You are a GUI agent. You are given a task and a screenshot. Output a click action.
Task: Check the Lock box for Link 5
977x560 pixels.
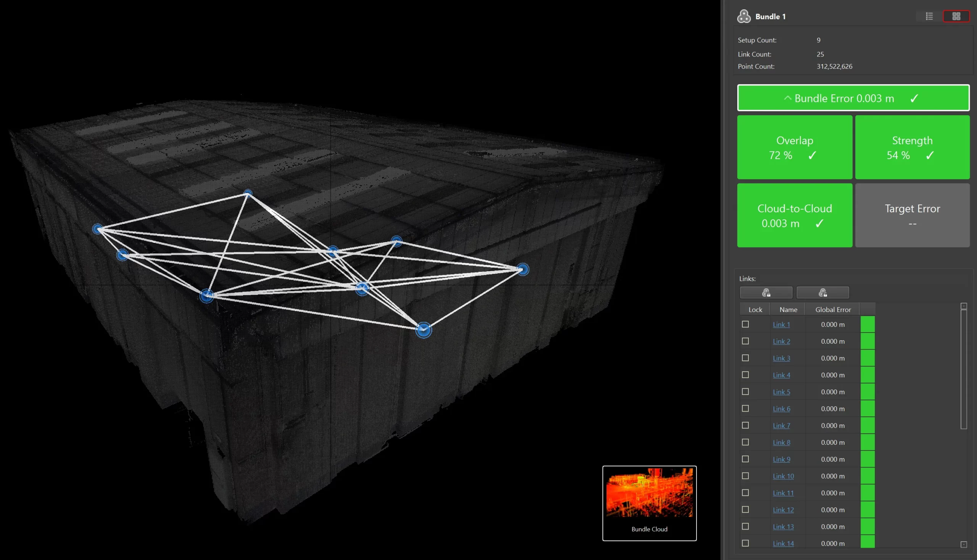pyautogui.click(x=745, y=391)
